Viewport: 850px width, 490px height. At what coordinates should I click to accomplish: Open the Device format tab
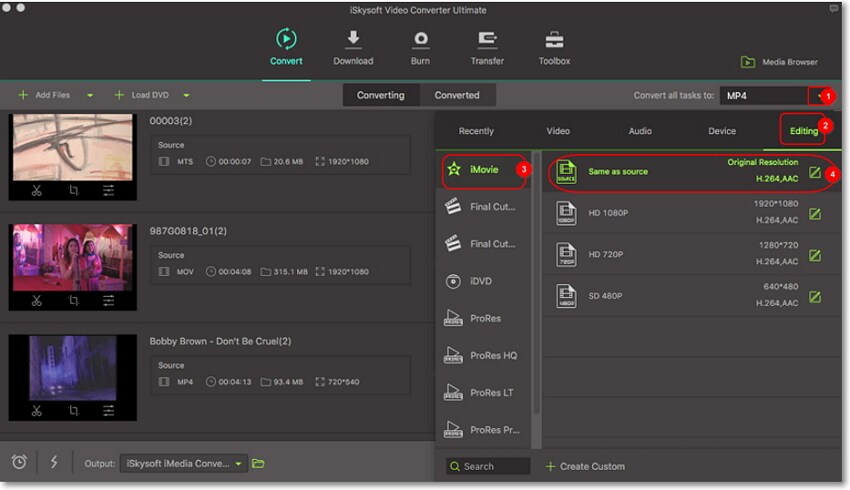(722, 131)
